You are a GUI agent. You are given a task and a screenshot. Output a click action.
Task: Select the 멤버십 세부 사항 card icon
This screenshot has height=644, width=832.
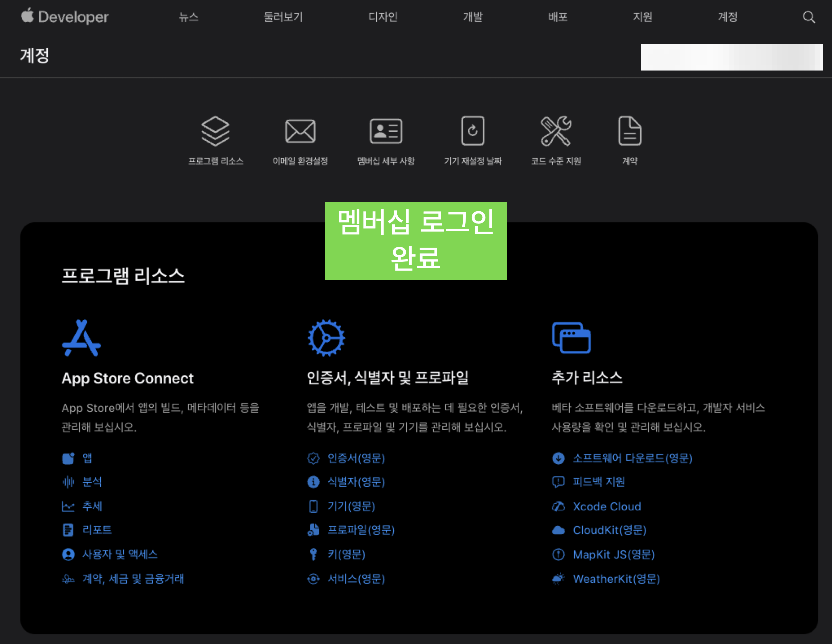tap(385, 131)
